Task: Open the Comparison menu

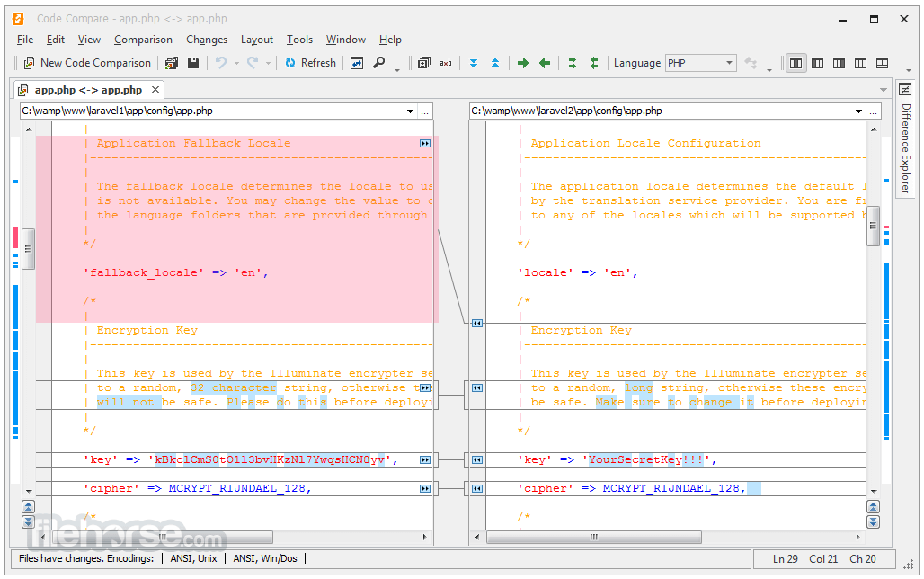Action: (x=143, y=40)
